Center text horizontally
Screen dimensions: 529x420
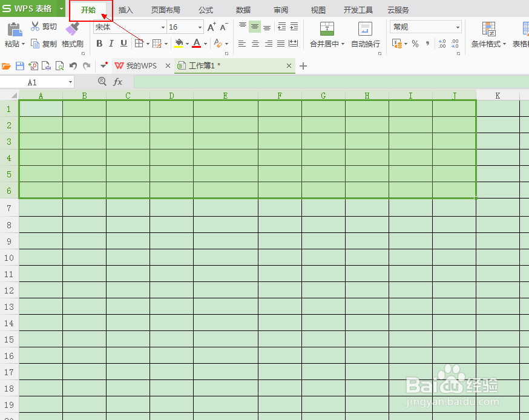tap(255, 44)
